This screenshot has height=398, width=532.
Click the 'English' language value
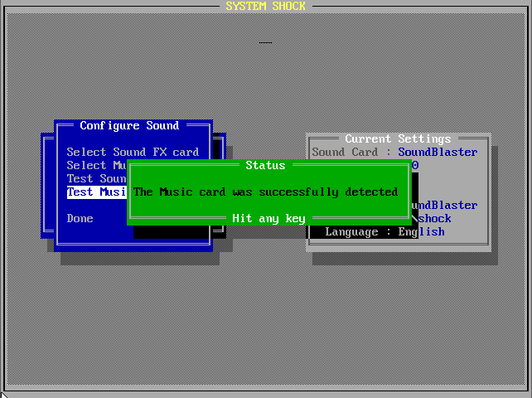[x=421, y=232]
